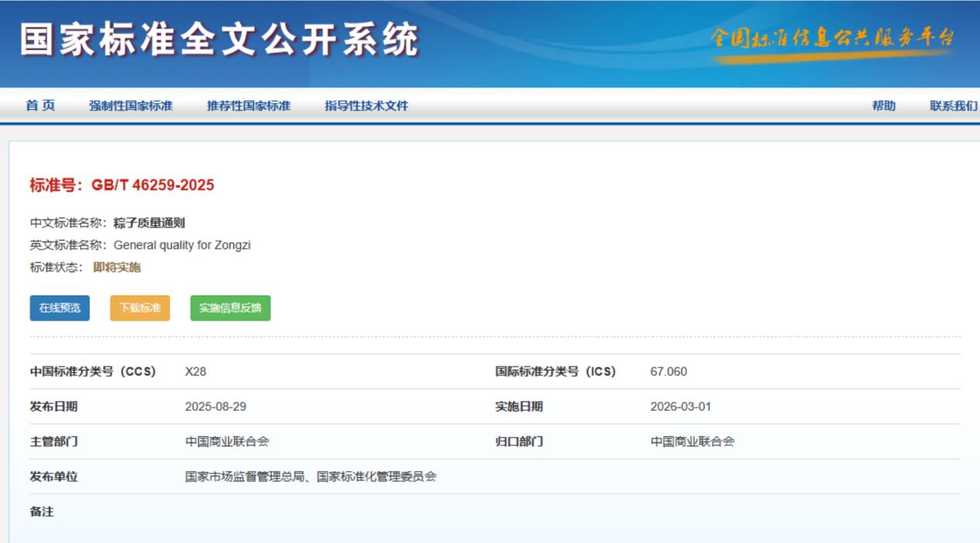Click the 标准状态 label
Image resolution: width=980 pixels, height=543 pixels.
click(x=56, y=268)
